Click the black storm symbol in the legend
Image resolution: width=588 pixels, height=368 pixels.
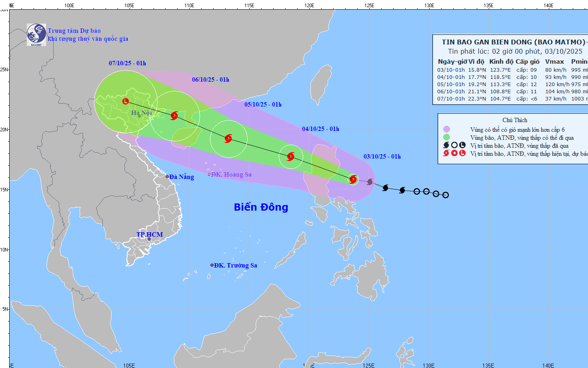(x=446, y=145)
